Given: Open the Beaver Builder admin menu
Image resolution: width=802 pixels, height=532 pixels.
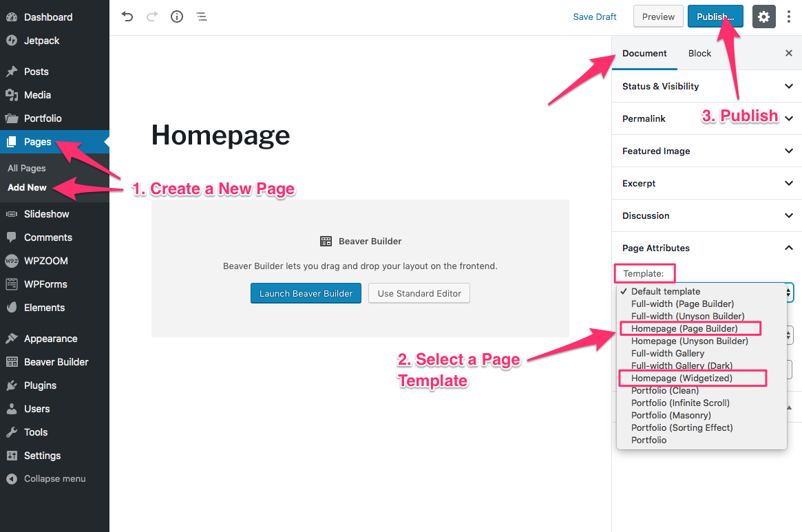Looking at the screenshot, I should [x=54, y=362].
